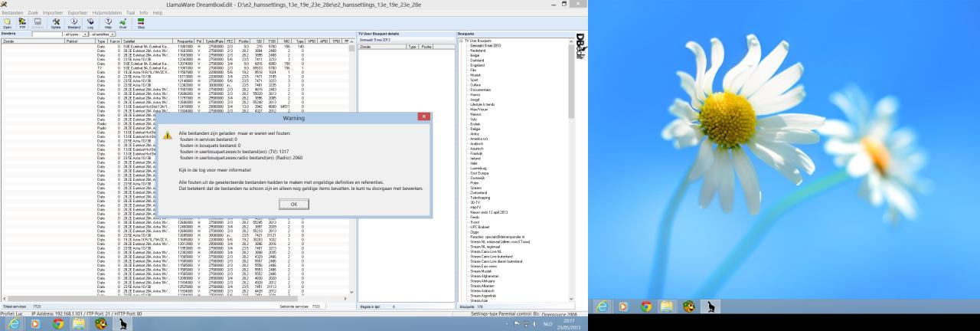Click OK in the Warning dialog
Image resolution: width=980 pixels, height=331 pixels.
pos(293,204)
